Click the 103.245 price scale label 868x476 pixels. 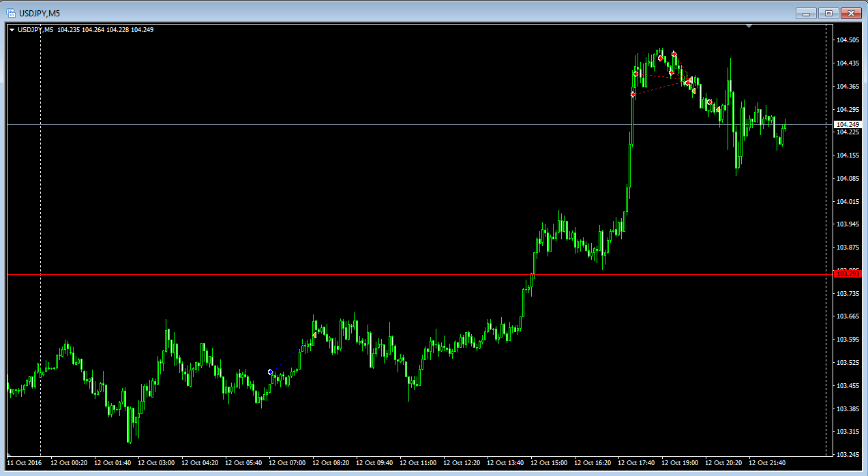848,455
